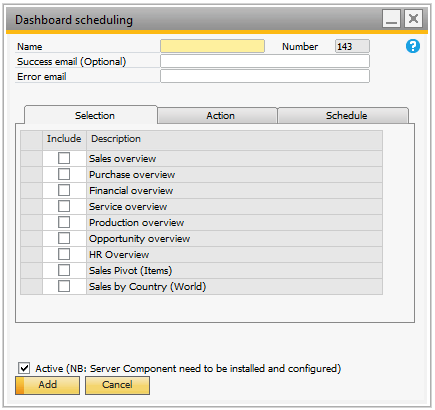Tick Include for Opportunity overview
The width and height of the screenshot is (435, 410).
64,238
